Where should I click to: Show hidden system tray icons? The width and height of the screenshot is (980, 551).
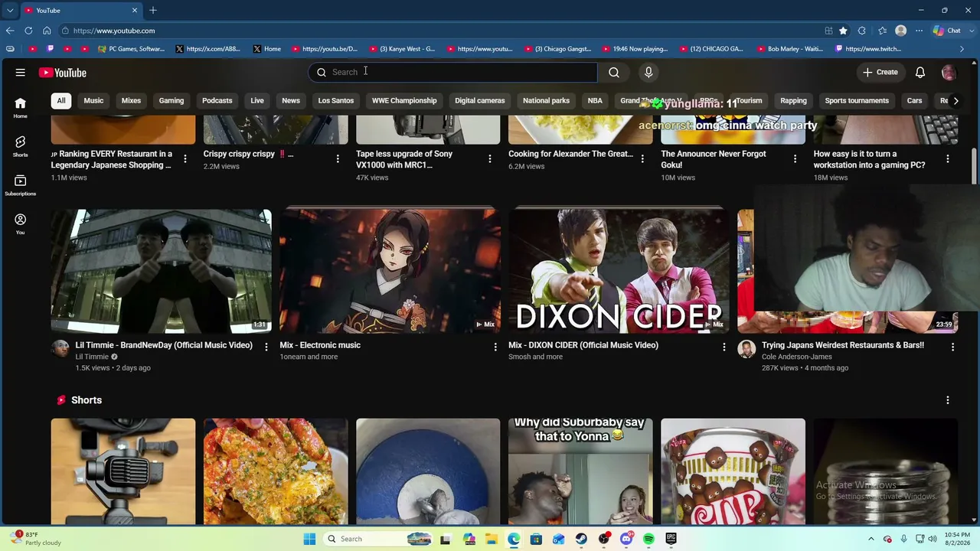point(871,539)
